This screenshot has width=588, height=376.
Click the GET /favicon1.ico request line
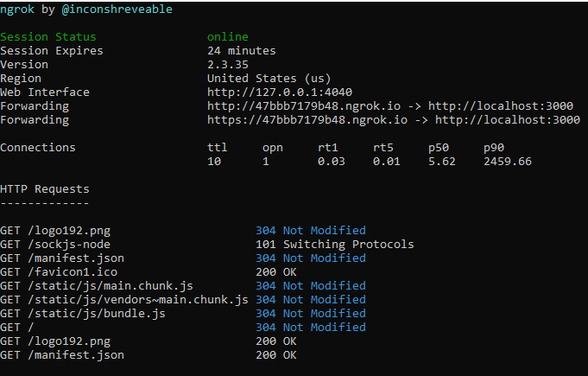point(59,272)
